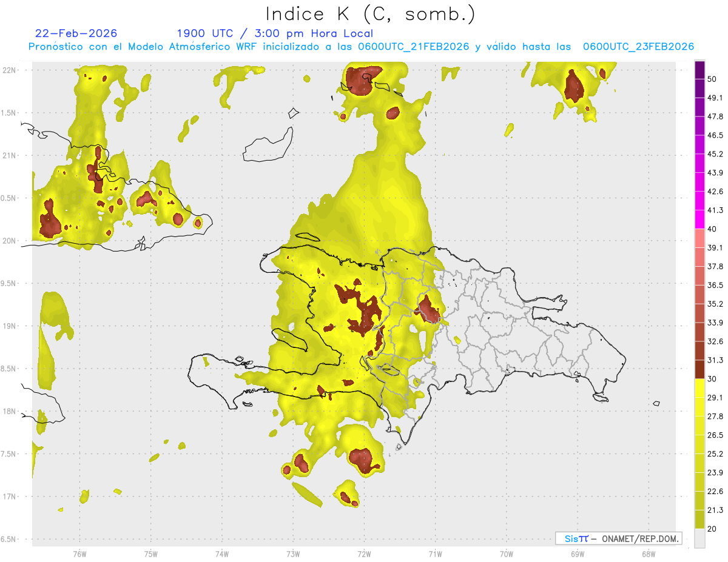Select the "18N" latitude label

pos(10,412)
